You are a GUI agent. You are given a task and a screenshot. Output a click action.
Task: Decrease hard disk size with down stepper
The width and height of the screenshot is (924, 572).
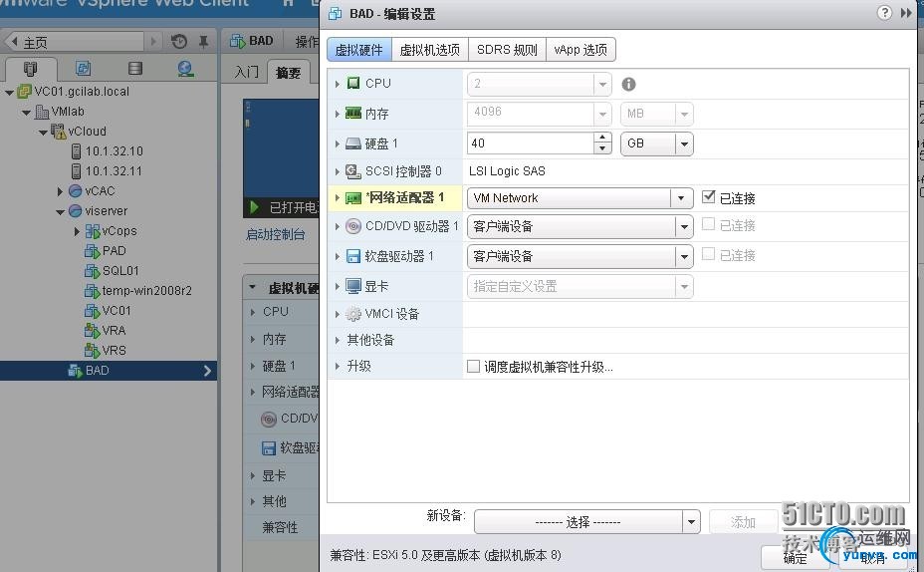[601, 148]
